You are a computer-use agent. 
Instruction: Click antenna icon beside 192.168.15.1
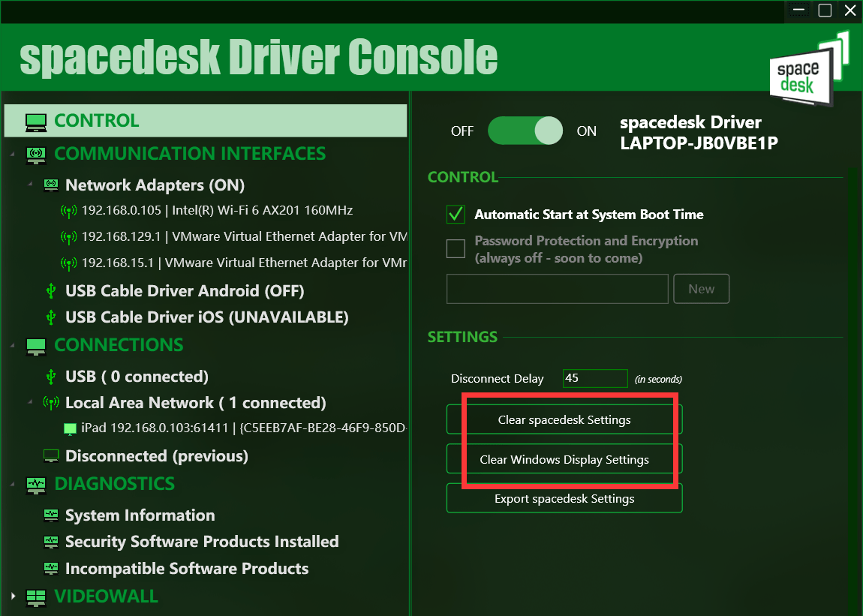point(68,263)
